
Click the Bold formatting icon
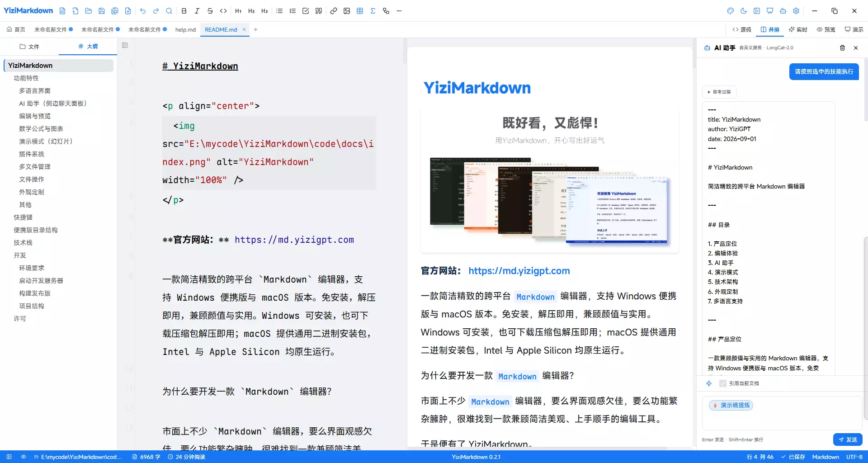(184, 11)
